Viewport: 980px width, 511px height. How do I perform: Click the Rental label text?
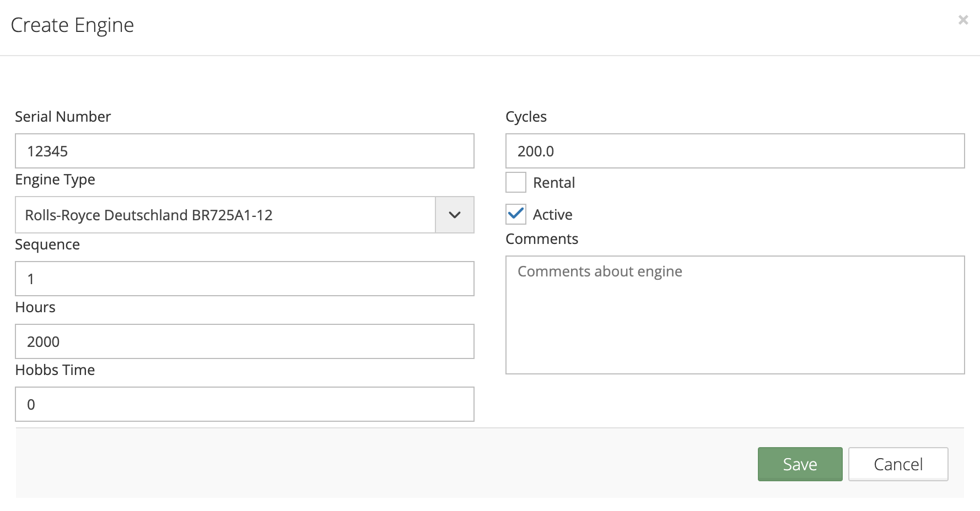tap(553, 183)
